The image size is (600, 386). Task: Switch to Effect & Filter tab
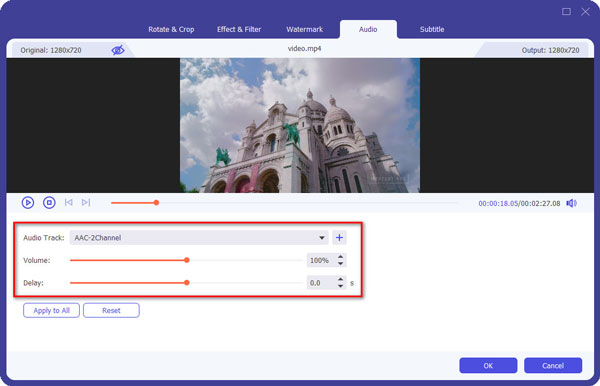(239, 29)
